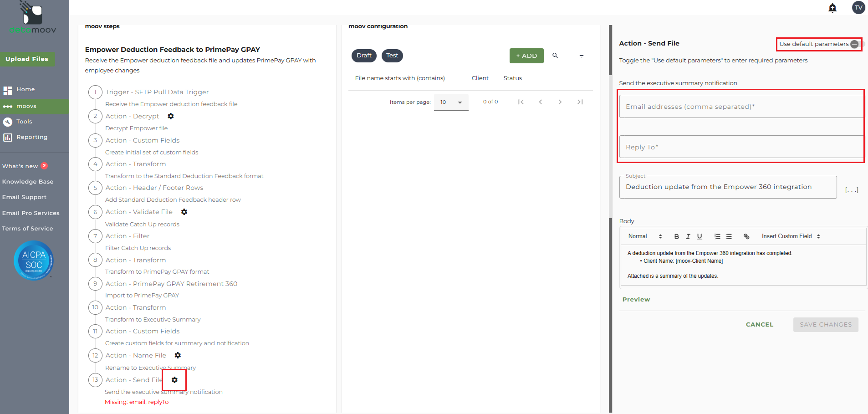
Task: Select step 7 Action - Filter
Action: pos(128,236)
